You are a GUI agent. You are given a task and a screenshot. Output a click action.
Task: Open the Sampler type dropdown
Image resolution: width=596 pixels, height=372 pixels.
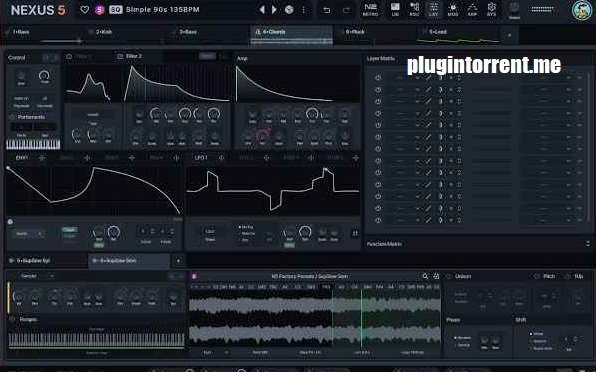(x=37, y=276)
